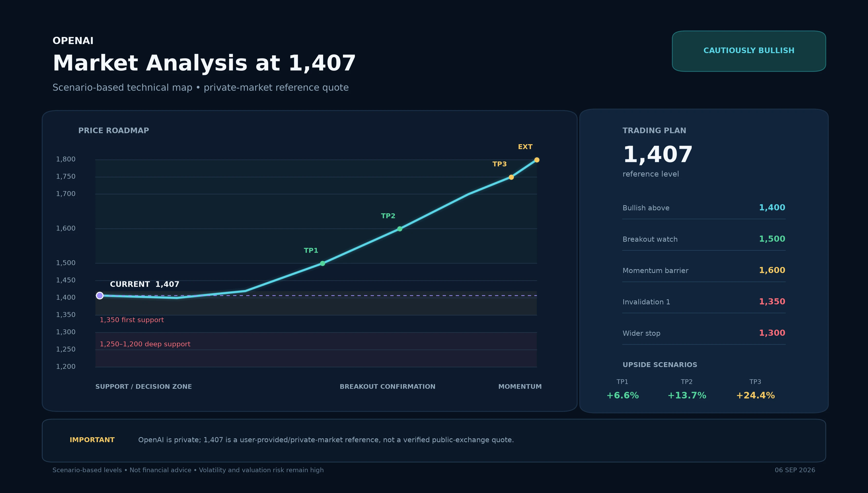
Task: Click the 1,400 y-axis label
Action: tap(66, 297)
